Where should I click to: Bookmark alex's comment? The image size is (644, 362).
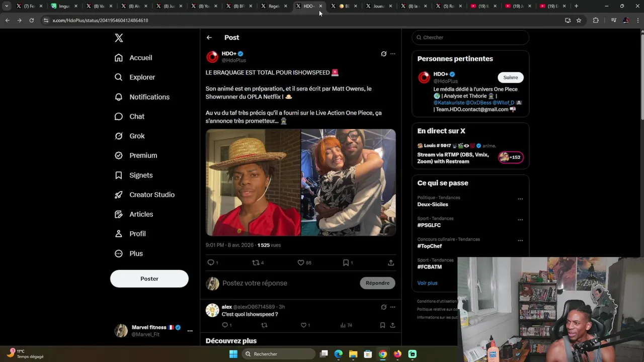pos(382,325)
